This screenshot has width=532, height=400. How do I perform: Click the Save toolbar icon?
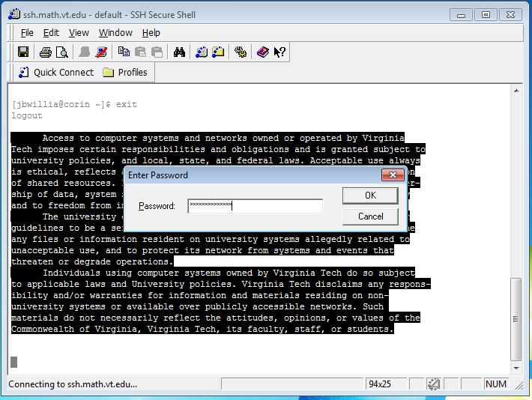(23, 52)
